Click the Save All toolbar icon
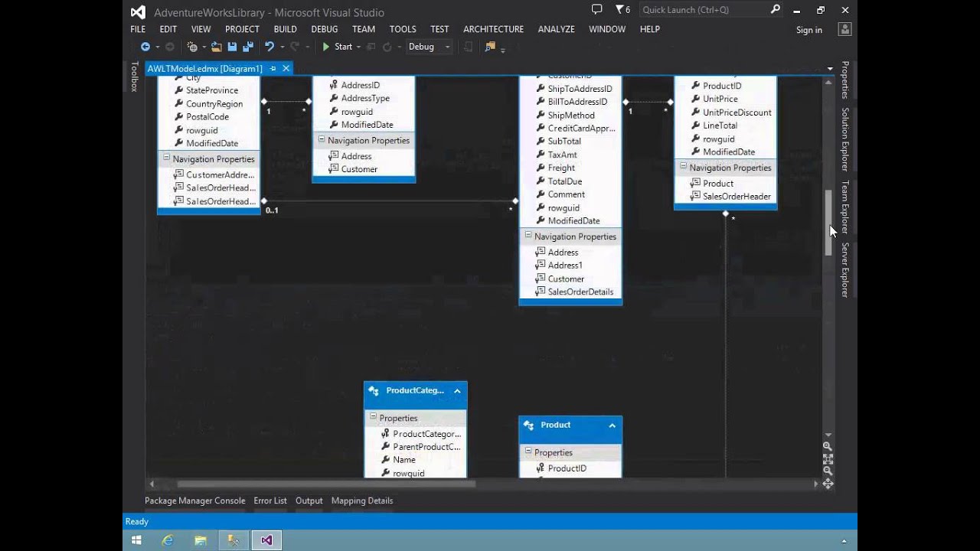 coord(247,47)
